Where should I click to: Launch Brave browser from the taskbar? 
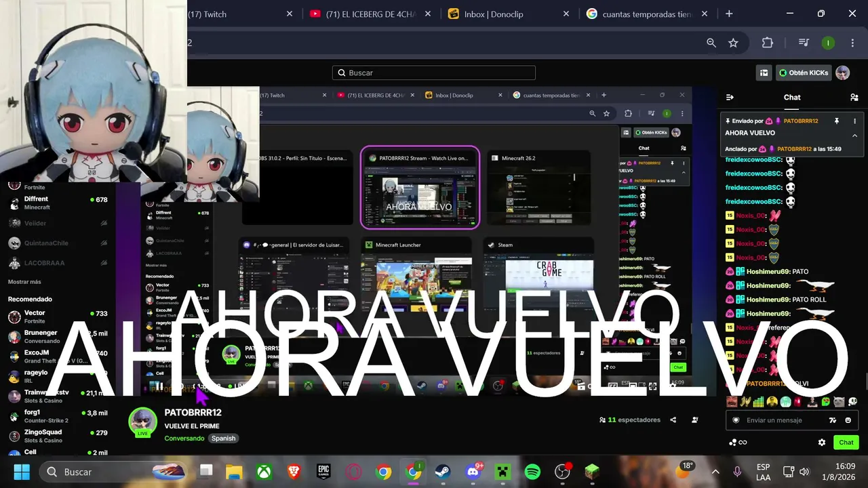tap(294, 472)
